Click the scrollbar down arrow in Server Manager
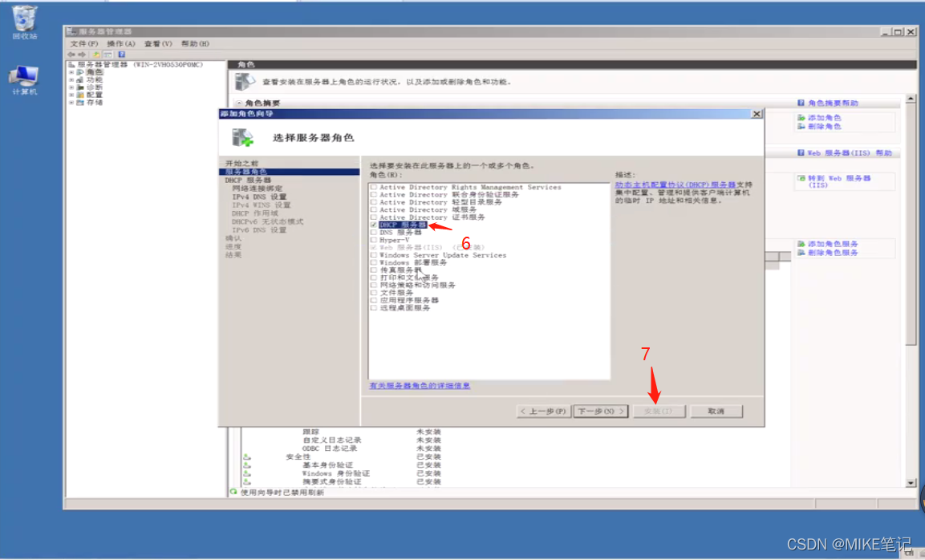 (x=911, y=483)
